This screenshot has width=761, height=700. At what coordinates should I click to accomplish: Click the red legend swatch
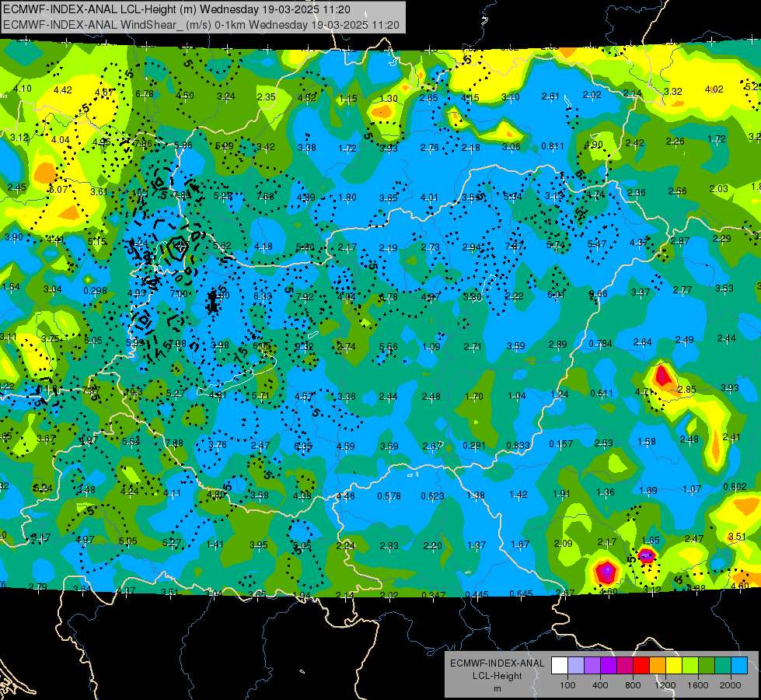pos(641,665)
